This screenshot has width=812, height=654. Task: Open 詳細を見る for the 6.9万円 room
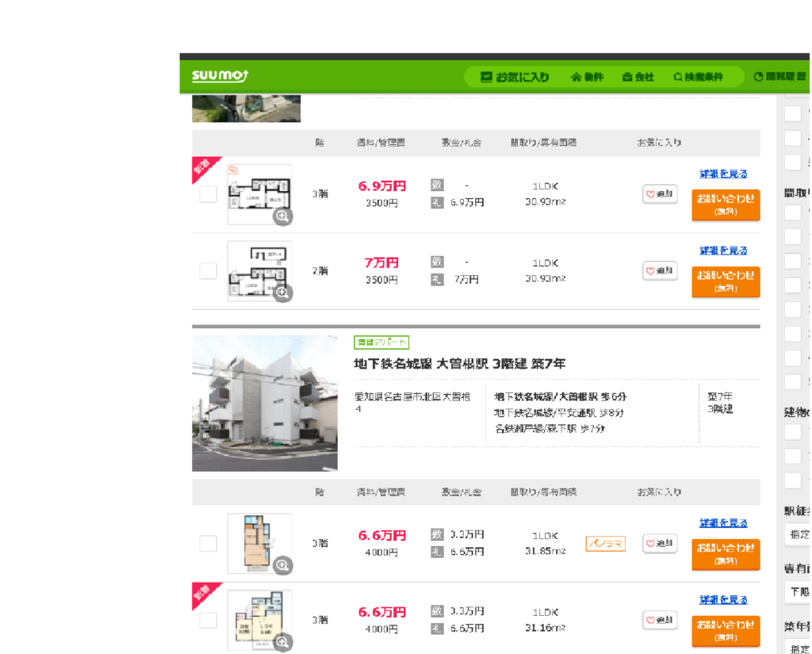click(723, 174)
